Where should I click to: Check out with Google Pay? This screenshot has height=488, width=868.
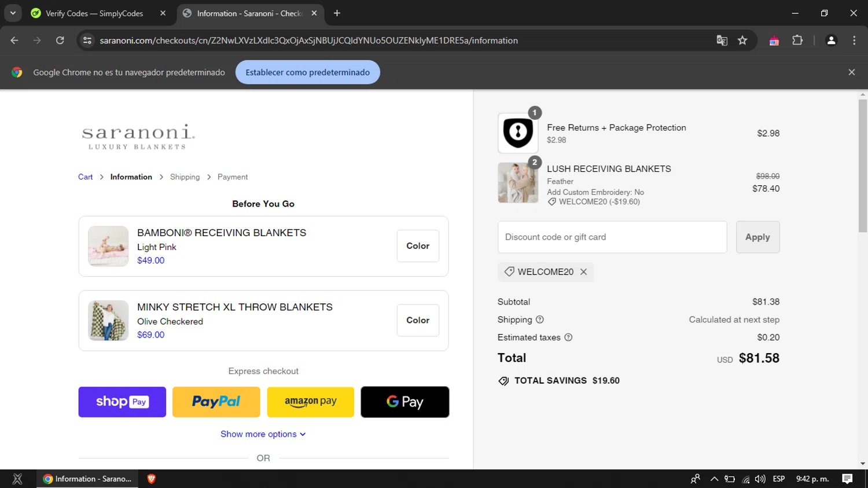(x=405, y=402)
